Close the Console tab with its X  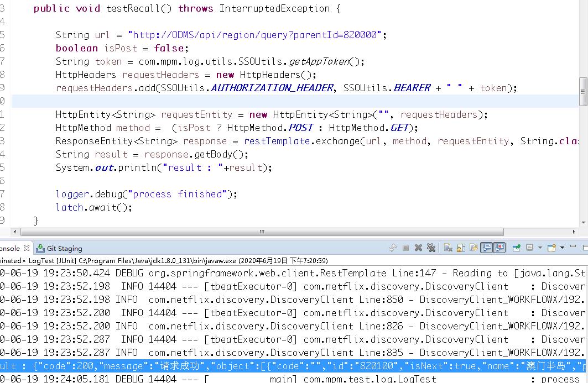pos(26,248)
